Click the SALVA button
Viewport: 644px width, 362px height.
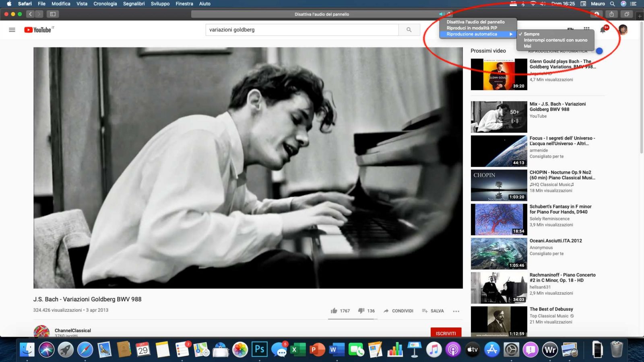(x=433, y=311)
